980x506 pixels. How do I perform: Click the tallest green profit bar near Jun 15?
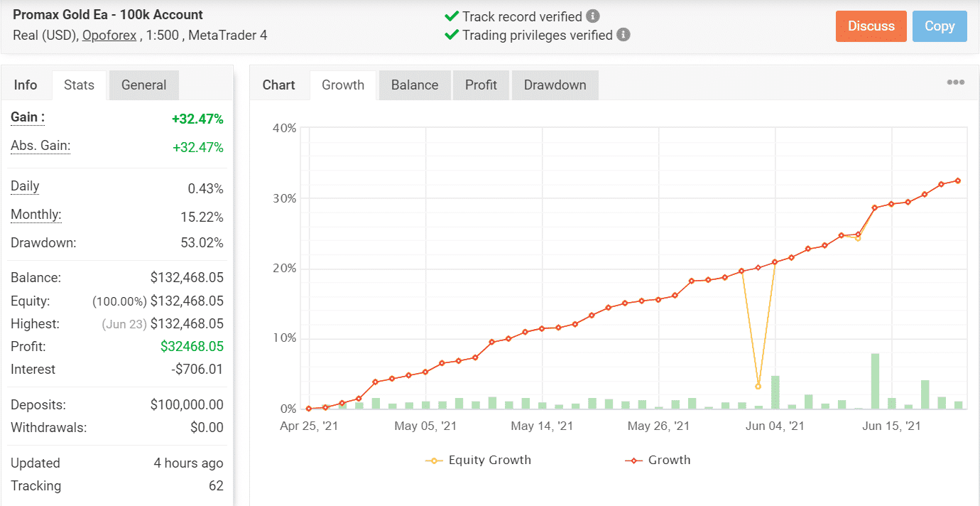click(875, 381)
